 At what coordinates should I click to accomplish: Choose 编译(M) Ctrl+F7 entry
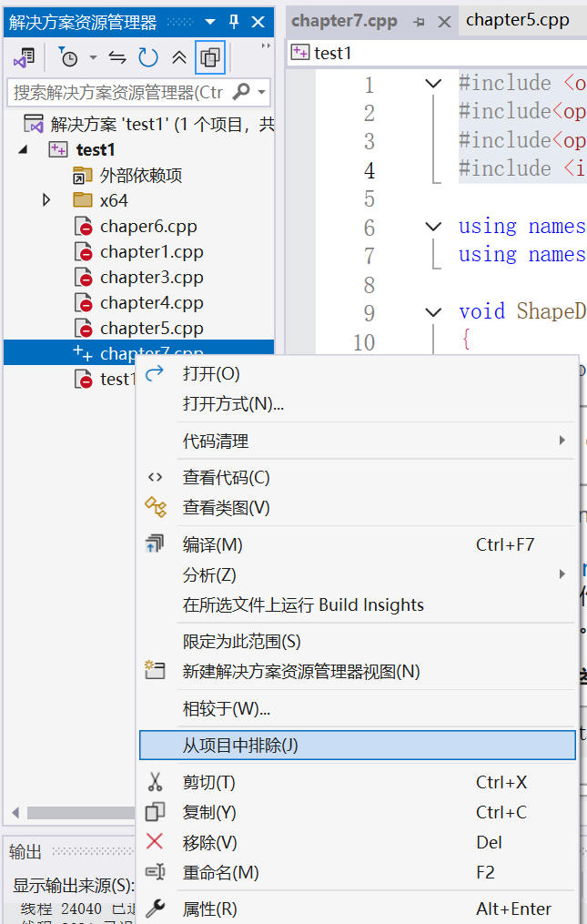357,544
